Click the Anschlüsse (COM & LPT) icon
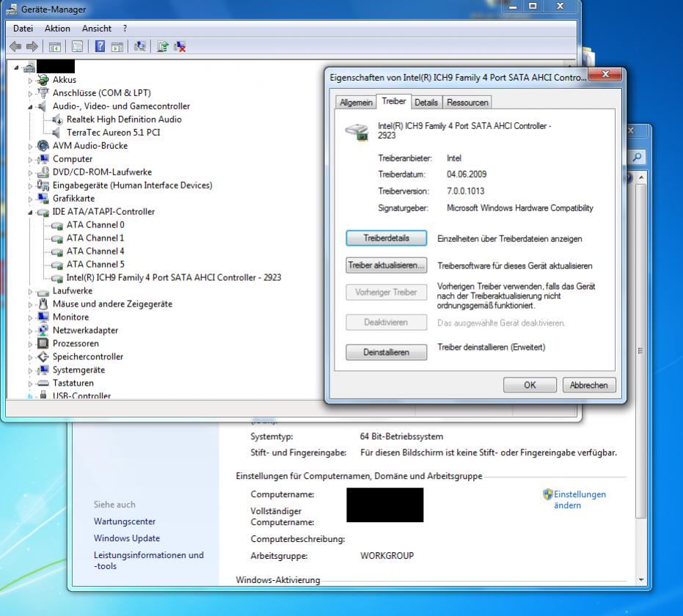 coord(43,92)
